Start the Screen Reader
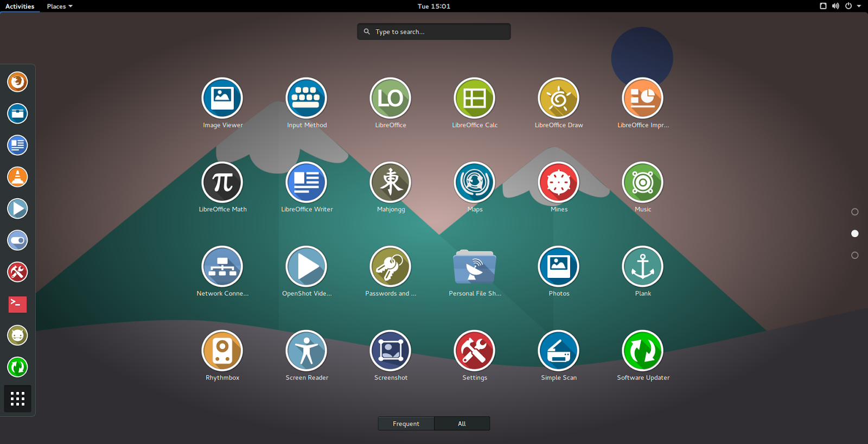Screen dimensions: 868x444 [x=307, y=351]
